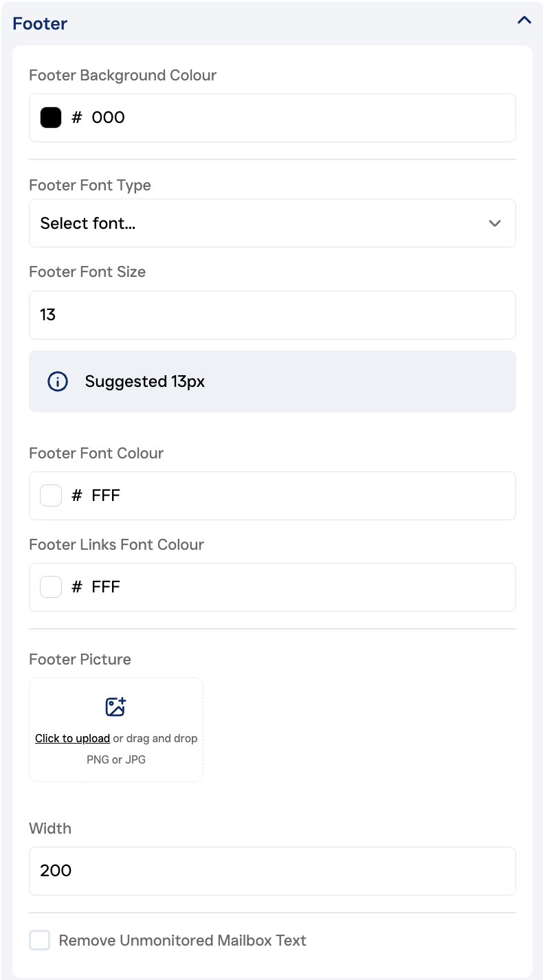
Task: Open the black Footer Background Colour swatch
Action: (51, 118)
